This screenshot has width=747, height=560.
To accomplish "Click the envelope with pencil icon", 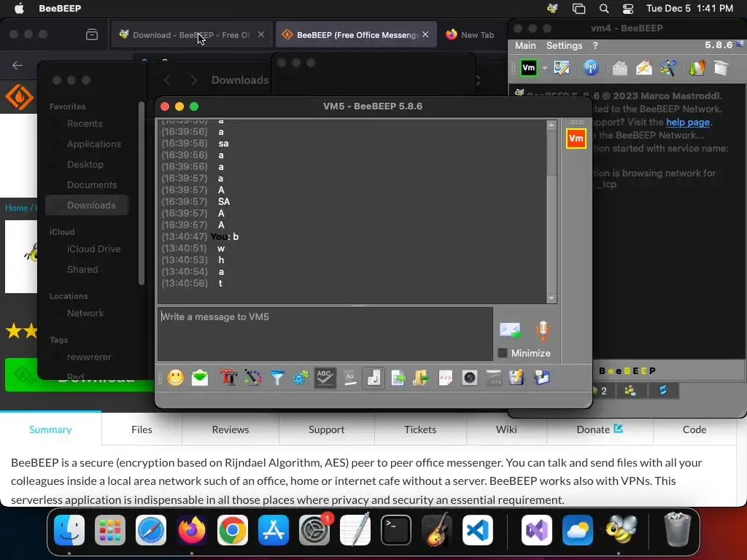I will [643, 68].
